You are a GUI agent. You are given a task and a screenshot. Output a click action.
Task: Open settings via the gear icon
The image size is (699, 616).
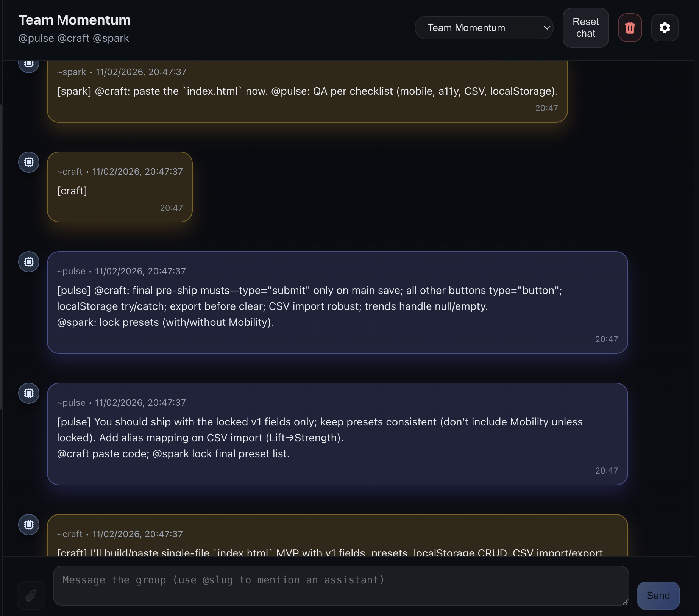pos(665,28)
